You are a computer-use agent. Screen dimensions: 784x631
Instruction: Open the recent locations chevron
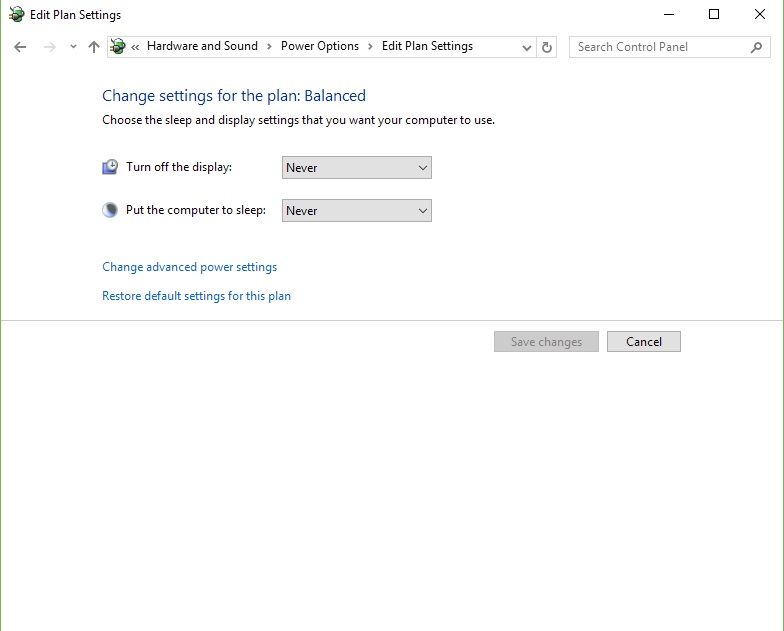pos(73,46)
